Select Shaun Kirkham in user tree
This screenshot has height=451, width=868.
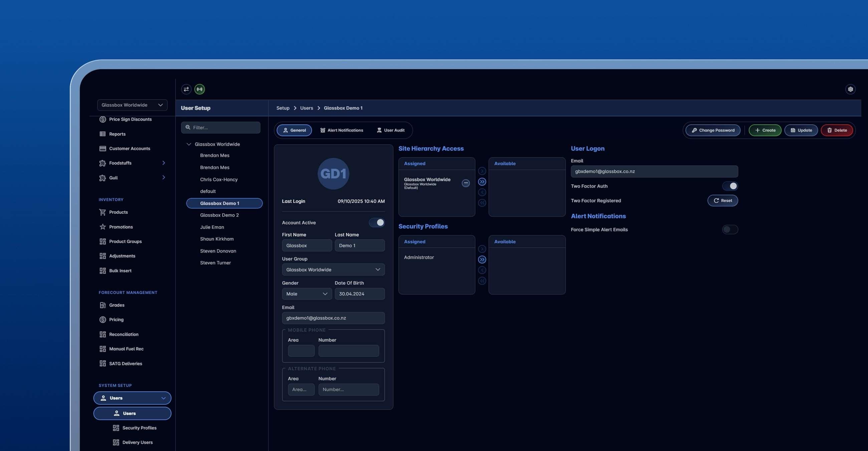(217, 239)
